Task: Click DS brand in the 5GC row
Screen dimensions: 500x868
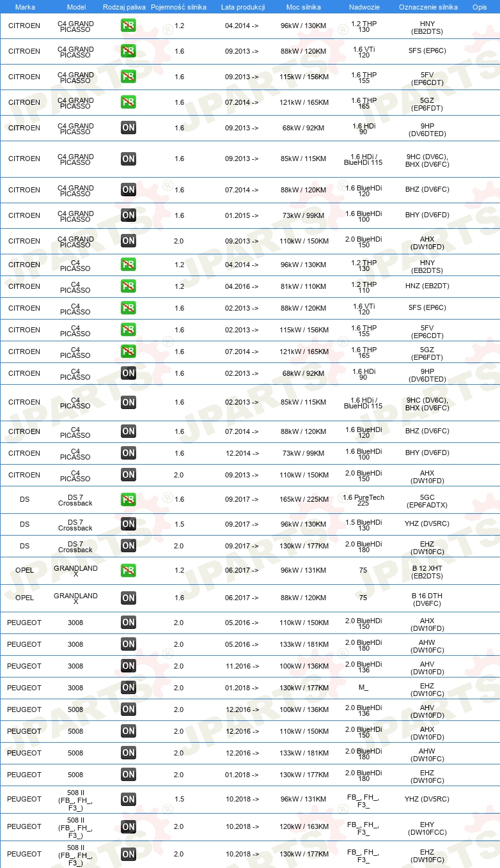Action: pos(24,499)
